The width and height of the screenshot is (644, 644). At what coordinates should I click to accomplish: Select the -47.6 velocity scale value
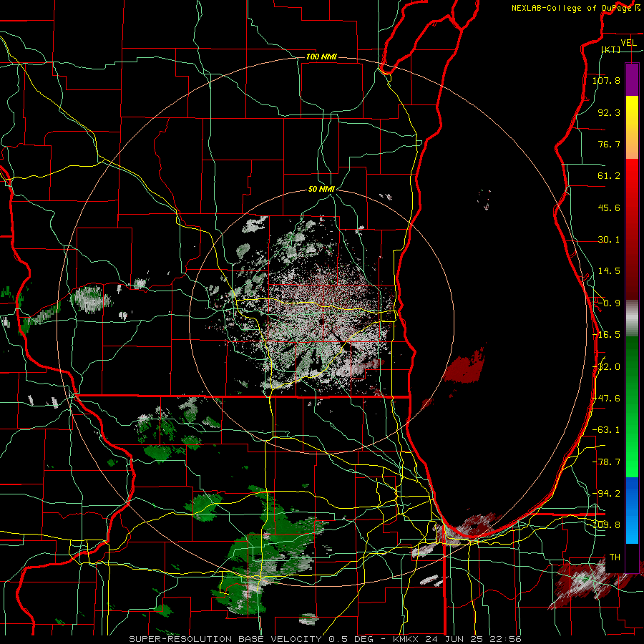point(606,399)
